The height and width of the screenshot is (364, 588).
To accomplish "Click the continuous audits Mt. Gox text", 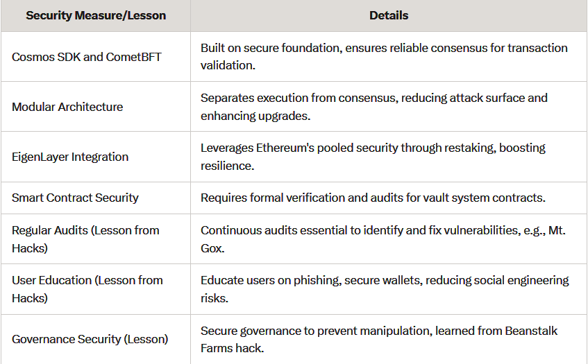I will [383, 239].
